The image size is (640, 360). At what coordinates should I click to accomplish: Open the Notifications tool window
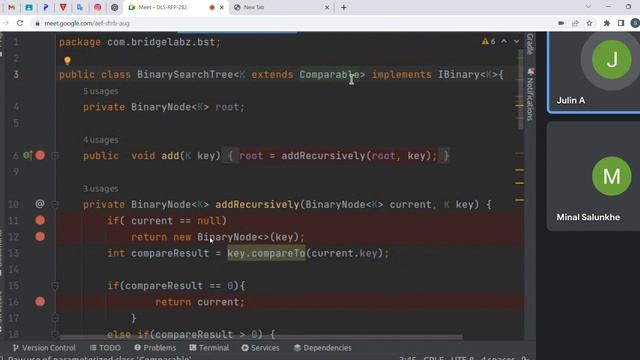pyautogui.click(x=530, y=95)
